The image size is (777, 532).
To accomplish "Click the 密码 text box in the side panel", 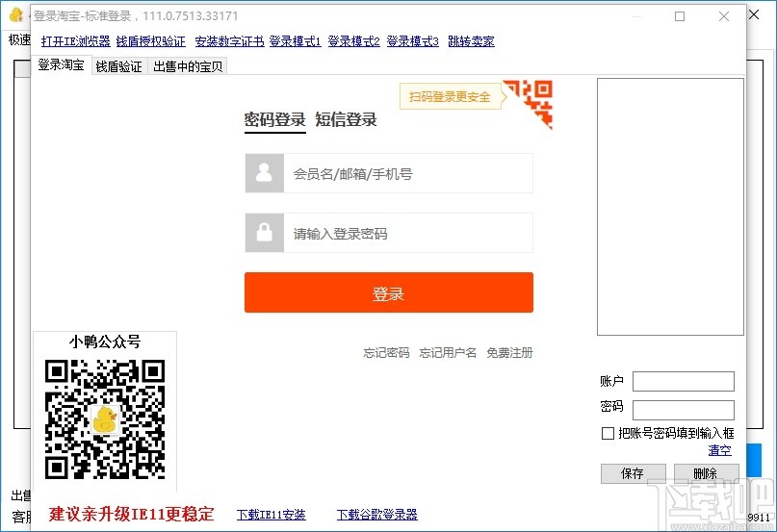I will [x=684, y=410].
